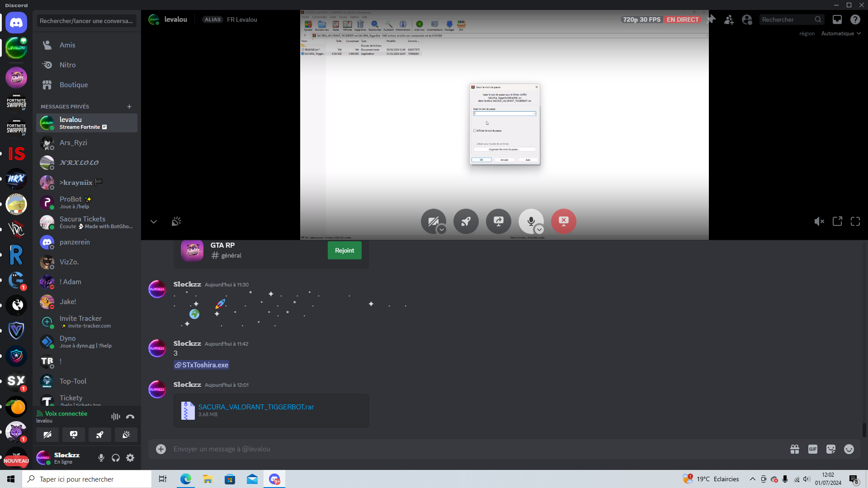Hang up with the red disconnect button
Image resolution: width=868 pixels, height=488 pixels.
(564, 221)
